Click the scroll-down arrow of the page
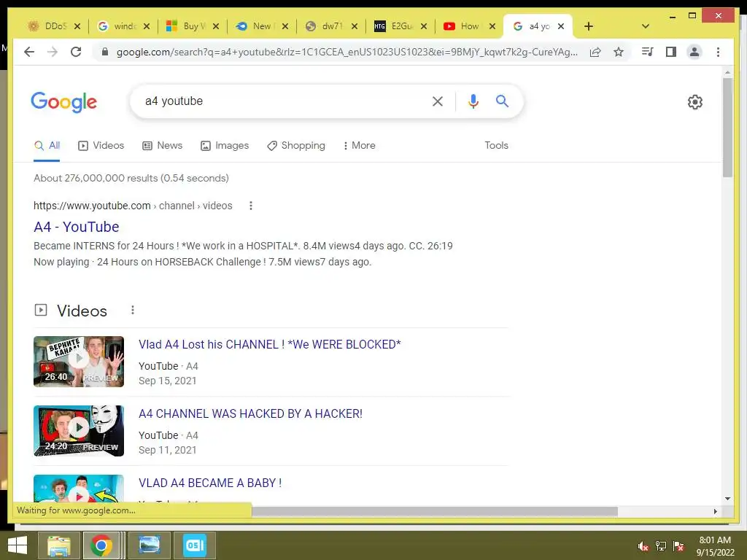This screenshot has height=560, width=747. (727, 499)
